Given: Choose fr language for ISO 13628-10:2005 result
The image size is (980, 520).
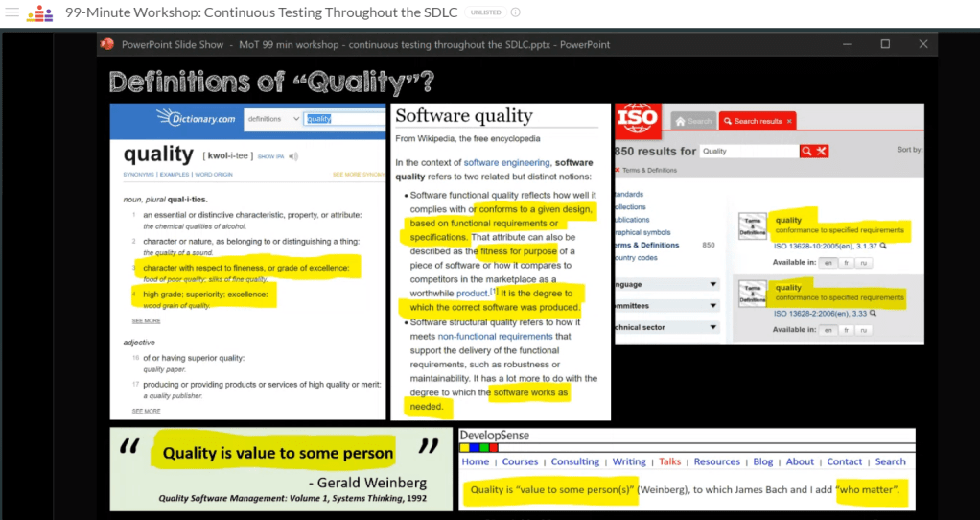Looking at the screenshot, I should [x=847, y=263].
